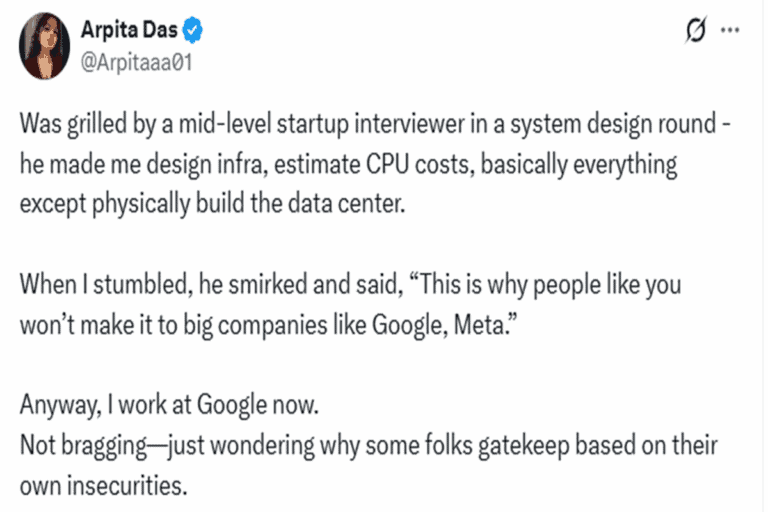Open Arpita Das's profile picture
Screen dimensions: 768x512
pyautogui.click(x=45, y=46)
